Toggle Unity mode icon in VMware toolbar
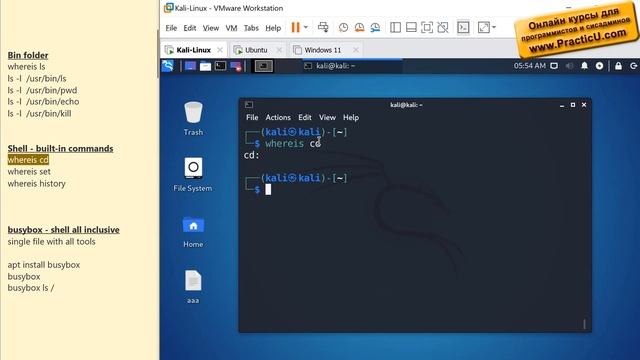 coord(443,27)
